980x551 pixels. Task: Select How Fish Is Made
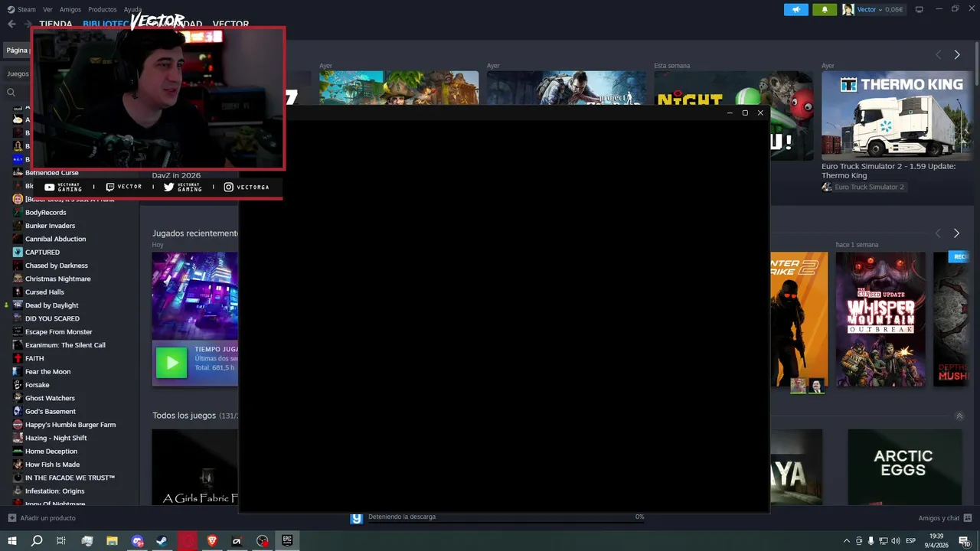click(52, 465)
